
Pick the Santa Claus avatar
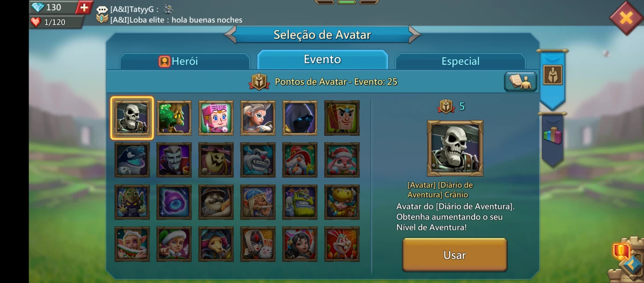click(299, 160)
